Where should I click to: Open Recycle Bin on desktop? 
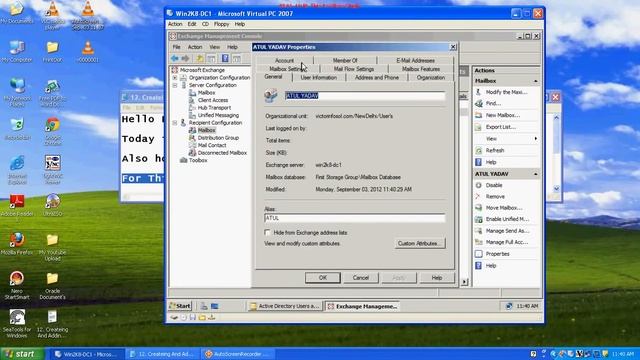coord(17,129)
